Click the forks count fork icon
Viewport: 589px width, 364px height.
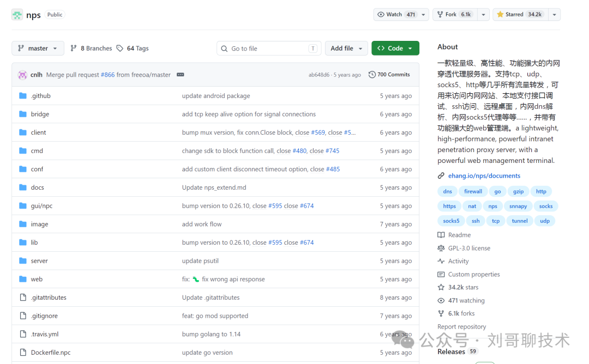[441, 313]
